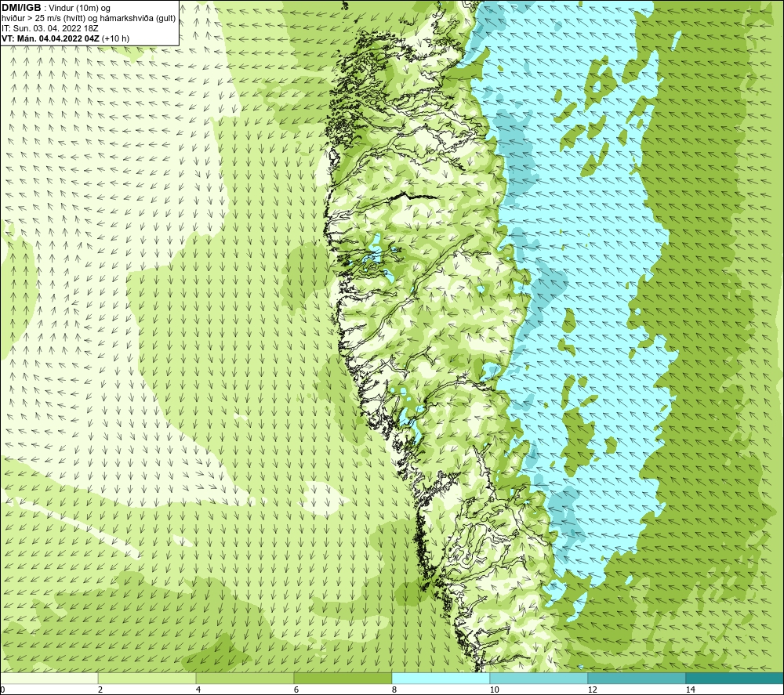
Task: Click the legend tick label '8'
Action: pyautogui.click(x=394, y=690)
